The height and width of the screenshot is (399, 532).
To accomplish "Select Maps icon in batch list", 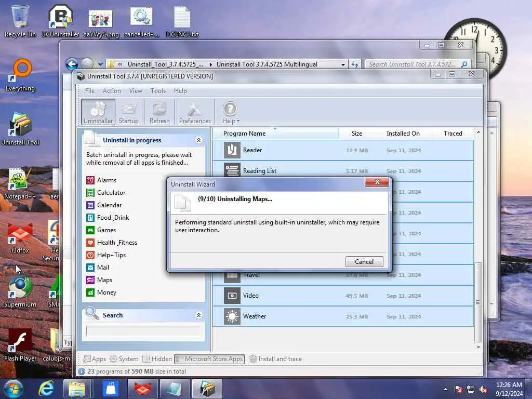I will pos(90,280).
